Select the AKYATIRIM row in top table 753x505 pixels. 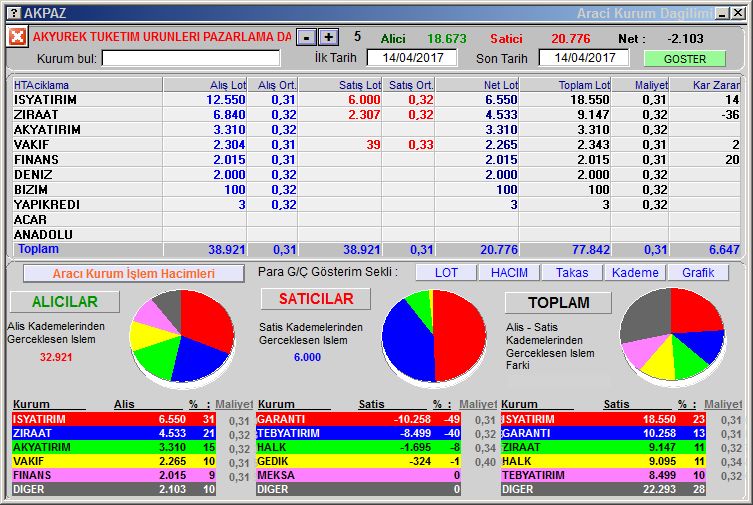376,130
